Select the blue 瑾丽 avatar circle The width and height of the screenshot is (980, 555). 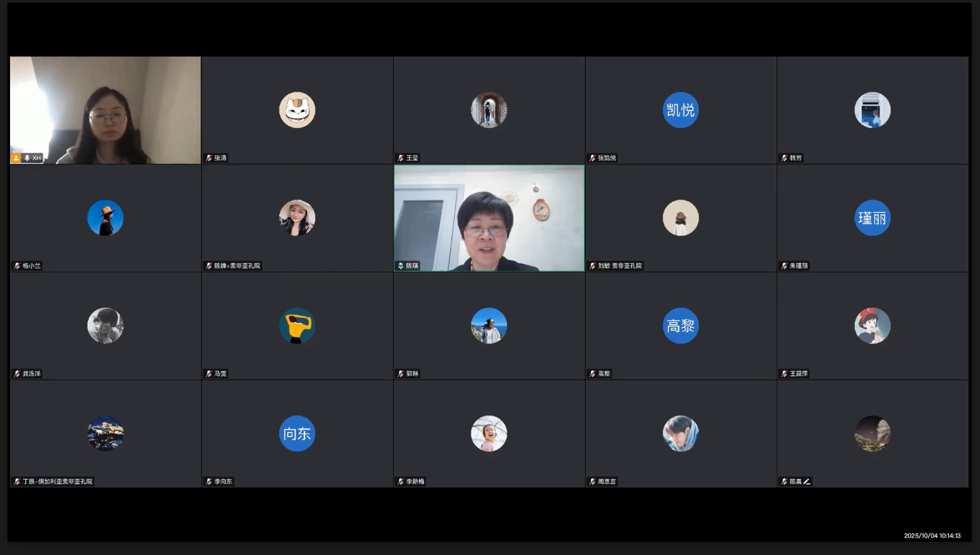click(x=872, y=218)
